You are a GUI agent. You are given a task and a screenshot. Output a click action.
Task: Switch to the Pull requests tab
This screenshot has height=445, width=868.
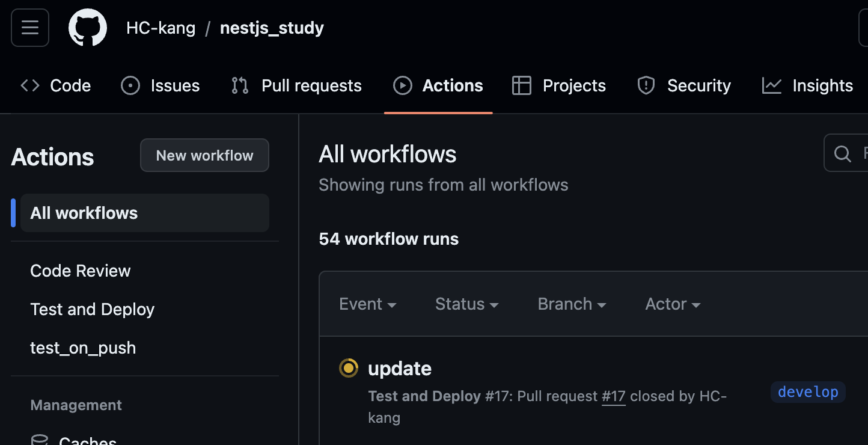pos(296,86)
